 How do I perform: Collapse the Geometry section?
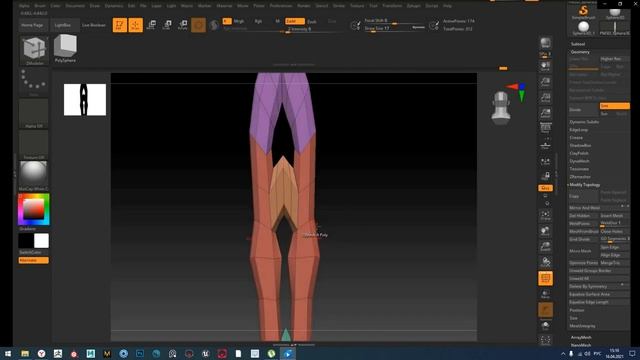580,52
